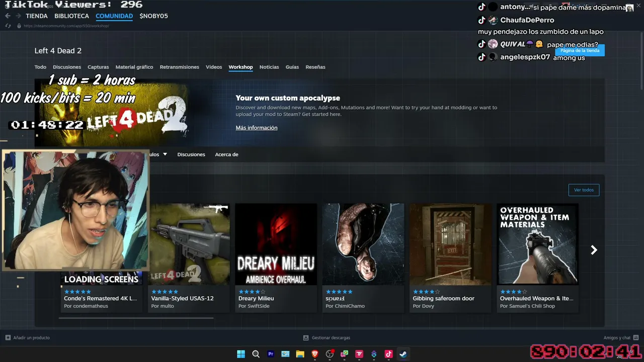Image resolution: width=644 pixels, height=362 pixels.
Task: Show the next workshop items with the right arrow
Action: tap(594, 250)
